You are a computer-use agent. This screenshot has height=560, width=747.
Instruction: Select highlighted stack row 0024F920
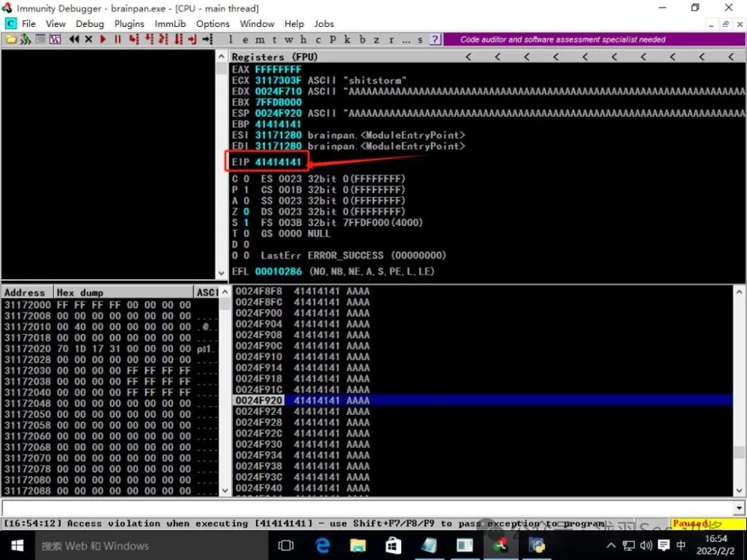(483, 400)
